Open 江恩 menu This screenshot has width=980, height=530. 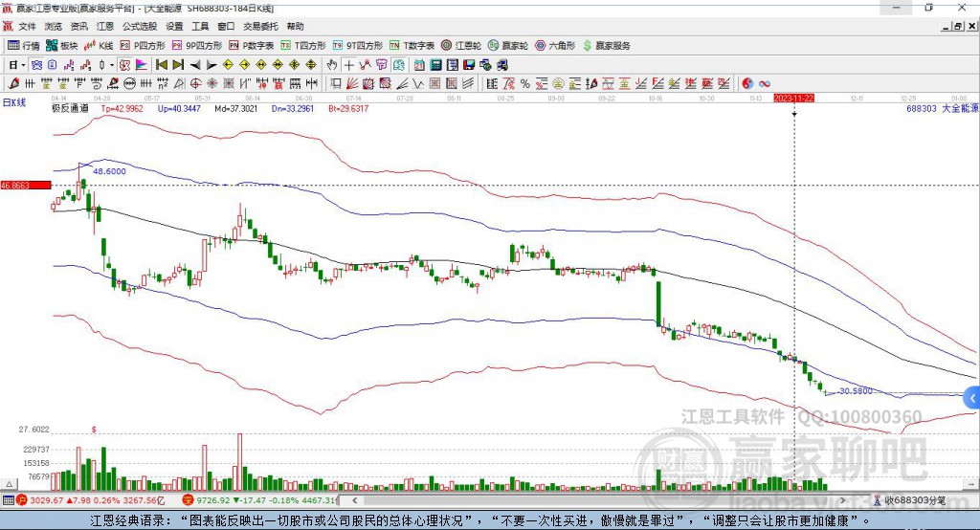[105, 26]
